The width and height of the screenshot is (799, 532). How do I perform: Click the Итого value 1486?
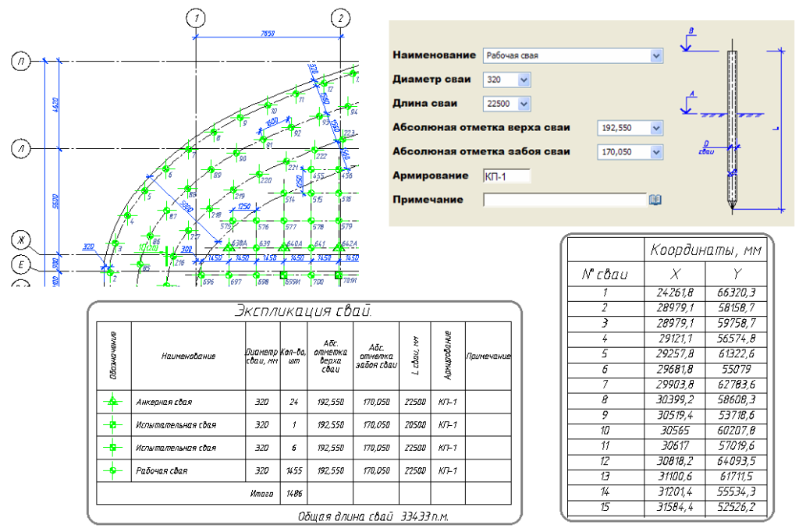tap(295, 494)
